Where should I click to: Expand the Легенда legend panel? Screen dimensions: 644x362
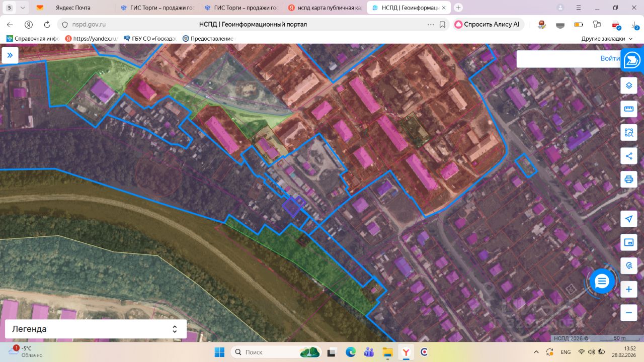point(96,329)
